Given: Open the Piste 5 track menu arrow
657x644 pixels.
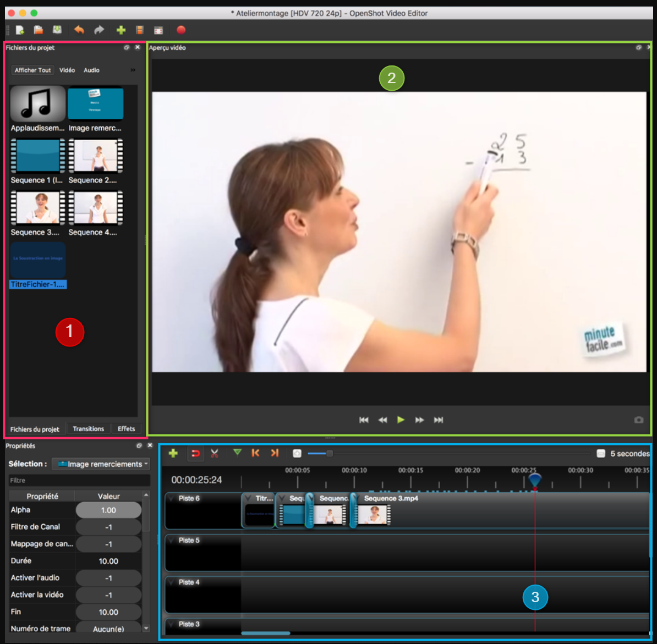Looking at the screenshot, I should (171, 540).
